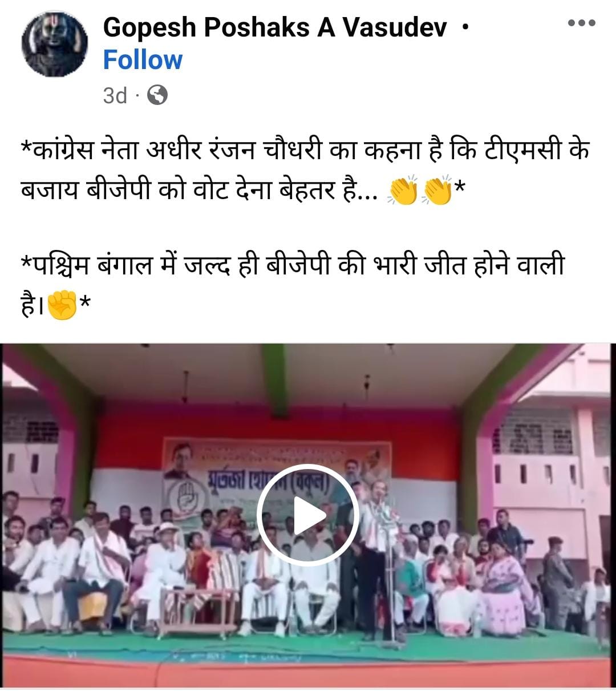Screen dimensions: 616x691
Task: Open Gopesh Poshaks A Vasudev's profile name
Action: pos(275,26)
